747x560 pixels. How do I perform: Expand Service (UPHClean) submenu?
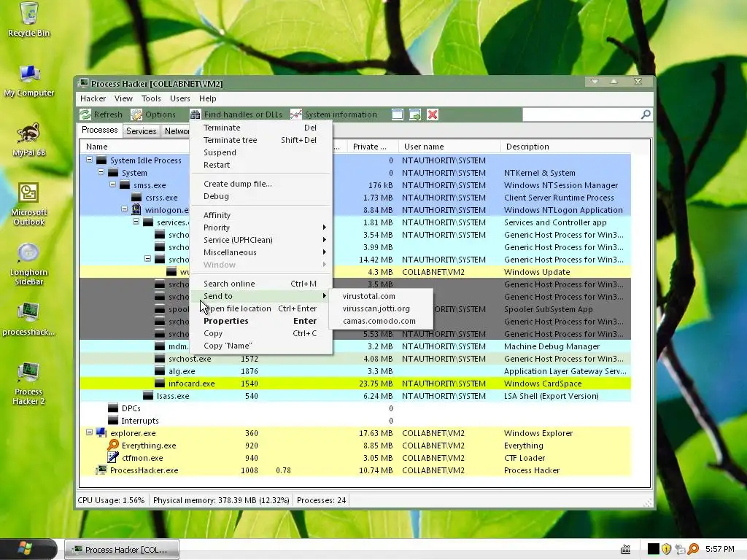click(x=260, y=240)
